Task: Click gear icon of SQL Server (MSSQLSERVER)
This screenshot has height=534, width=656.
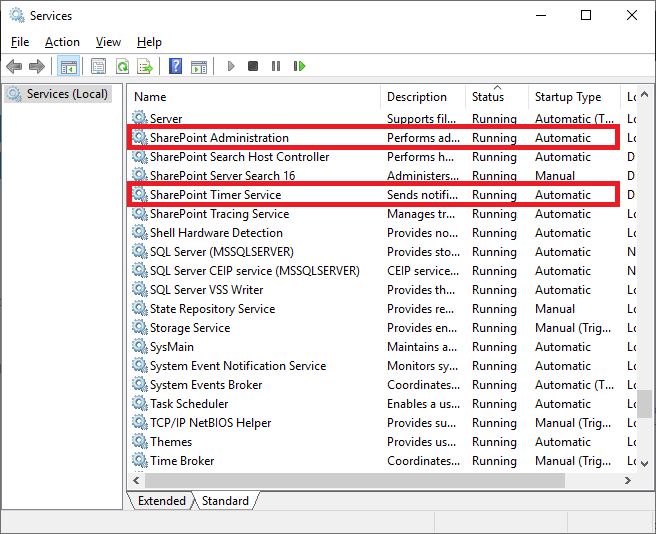Action: pyautogui.click(x=140, y=251)
